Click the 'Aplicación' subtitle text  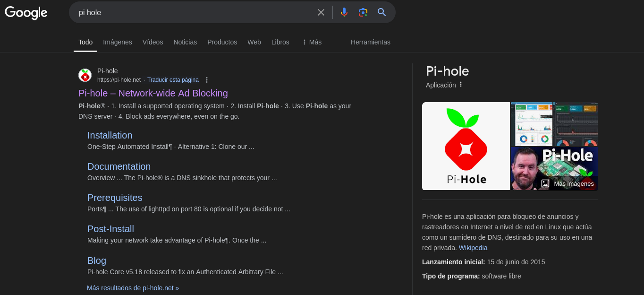pyautogui.click(x=441, y=85)
